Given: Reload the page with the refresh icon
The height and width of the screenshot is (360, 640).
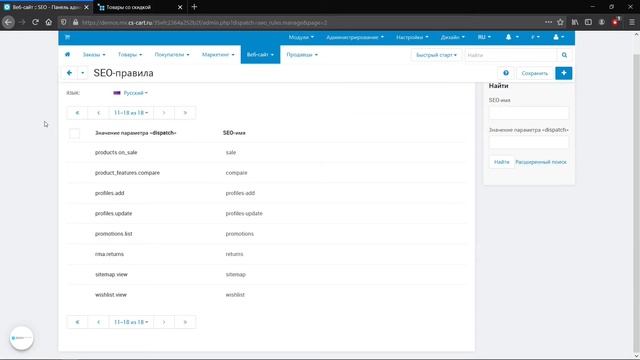Looking at the screenshot, I should coord(35,22).
